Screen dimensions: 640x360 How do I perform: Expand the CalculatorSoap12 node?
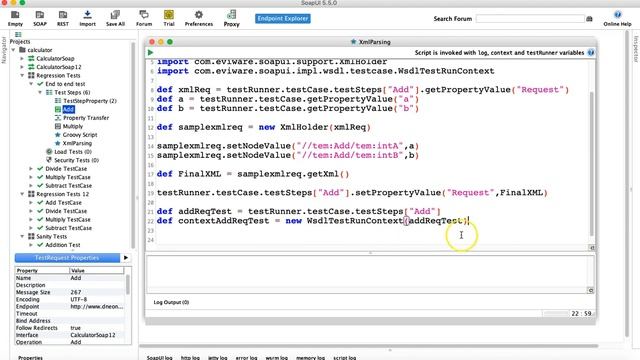tap(22, 67)
